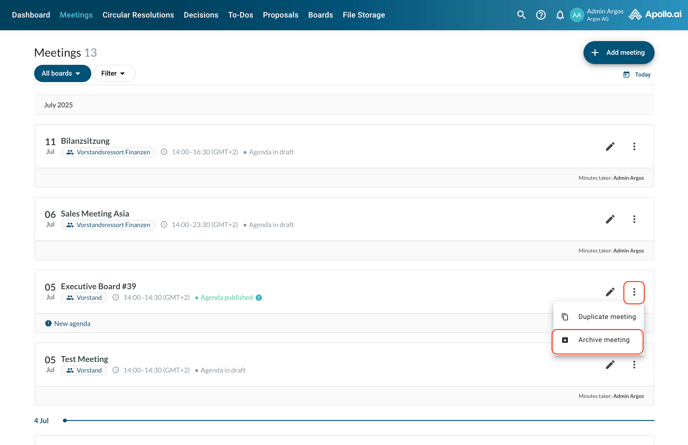Open the Filter dropdown

pyautogui.click(x=114, y=73)
